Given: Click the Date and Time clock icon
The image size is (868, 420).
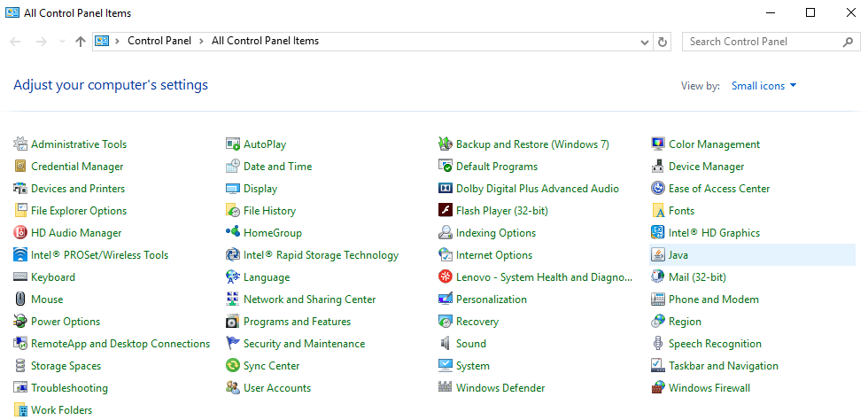Looking at the screenshot, I should coord(233,167).
